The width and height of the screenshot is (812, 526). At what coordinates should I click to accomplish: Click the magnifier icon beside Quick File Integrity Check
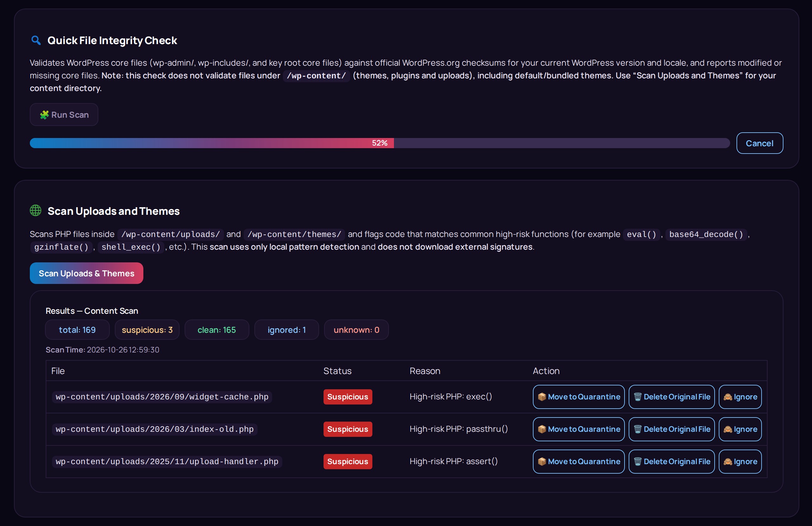point(36,40)
